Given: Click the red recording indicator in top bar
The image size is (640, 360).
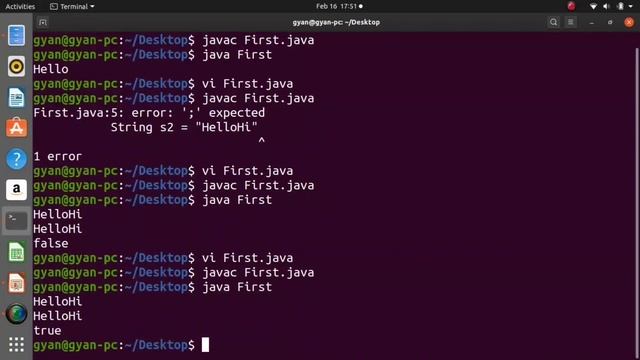Looking at the screenshot, I should (x=571, y=6).
